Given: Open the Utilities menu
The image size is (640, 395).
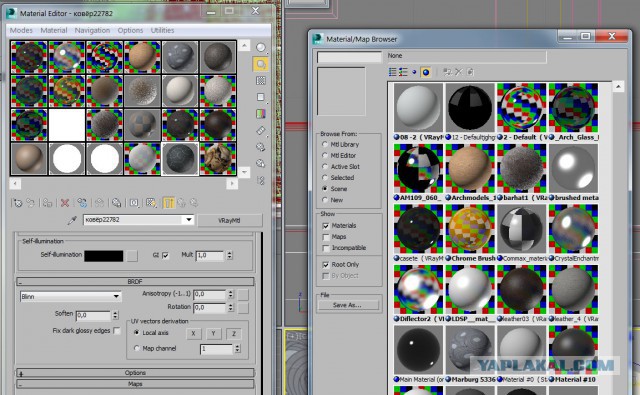Looking at the screenshot, I should [162, 30].
